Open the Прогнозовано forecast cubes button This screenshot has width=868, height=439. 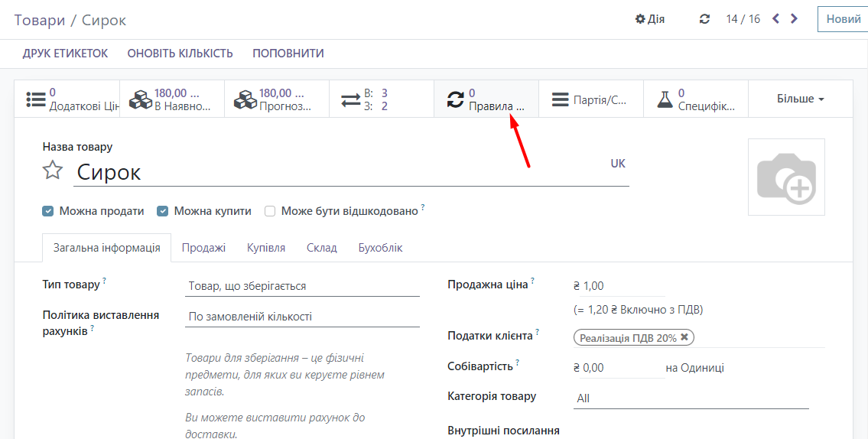(x=277, y=99)
